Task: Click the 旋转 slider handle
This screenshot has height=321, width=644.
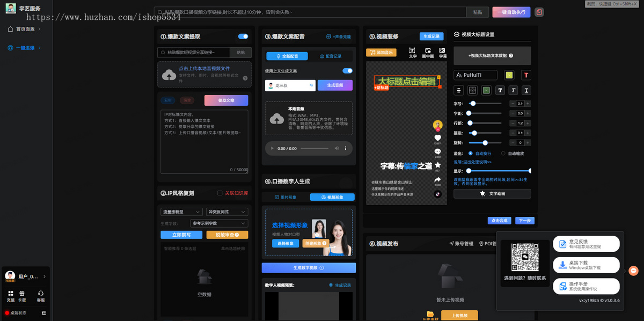Action: click(x=485, y=142)
